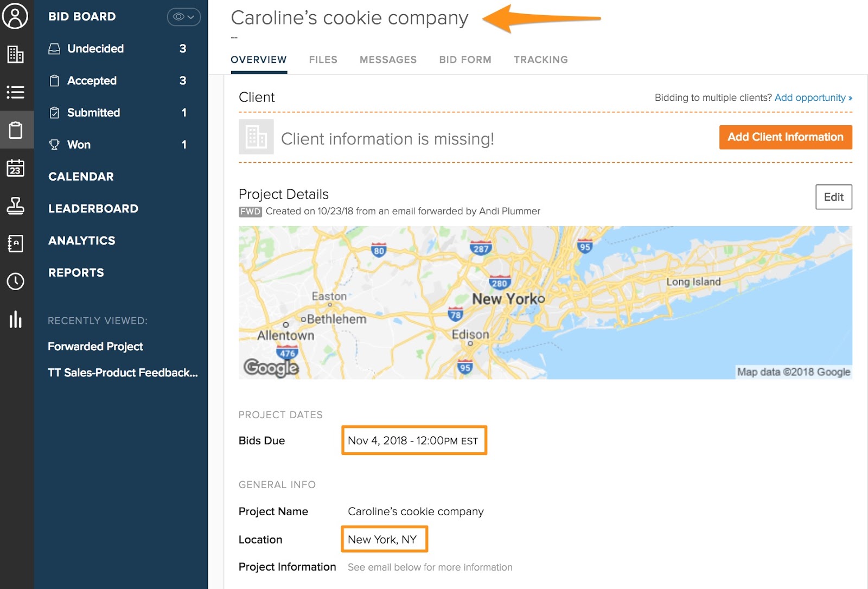Open the Bid Form tab

click(465, 60)
